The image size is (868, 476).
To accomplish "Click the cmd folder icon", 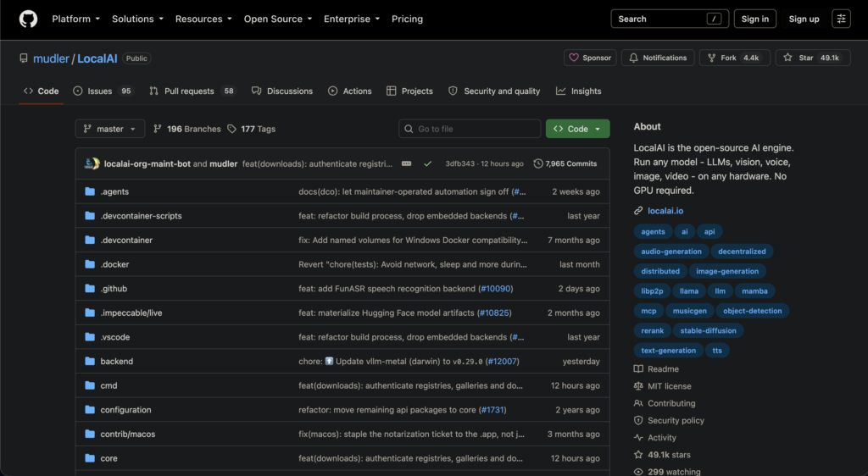I will tap(90, 386).
